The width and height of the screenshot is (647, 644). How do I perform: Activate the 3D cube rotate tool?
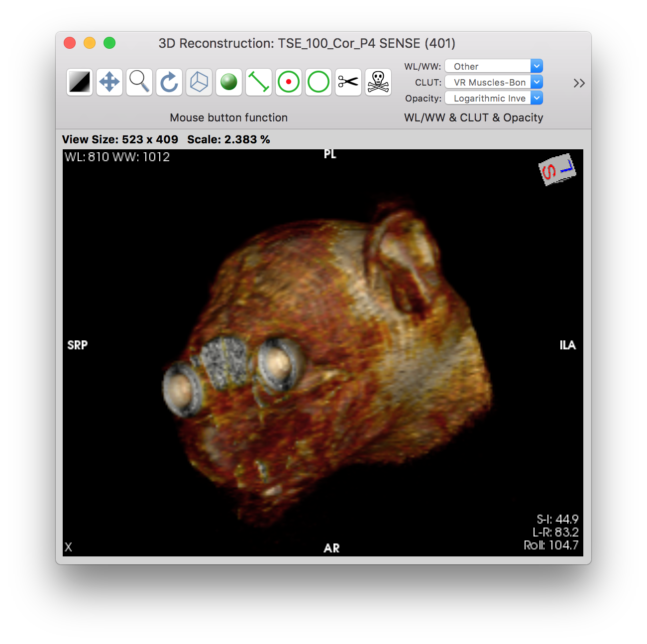tap(199, 82)
